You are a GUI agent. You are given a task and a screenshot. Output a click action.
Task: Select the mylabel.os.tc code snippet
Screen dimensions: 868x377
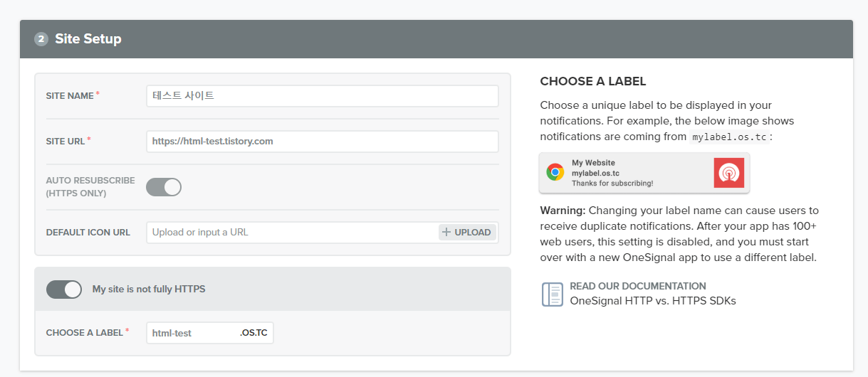(x=729, y=137)
